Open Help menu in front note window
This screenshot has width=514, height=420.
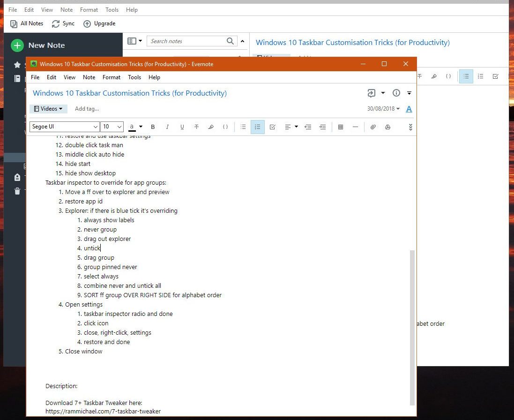click(154, 77)
